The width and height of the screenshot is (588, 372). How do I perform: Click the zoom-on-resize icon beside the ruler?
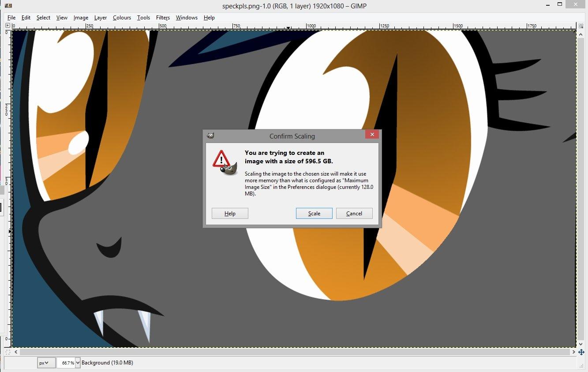pyautogui.click(x=581, y=26)
